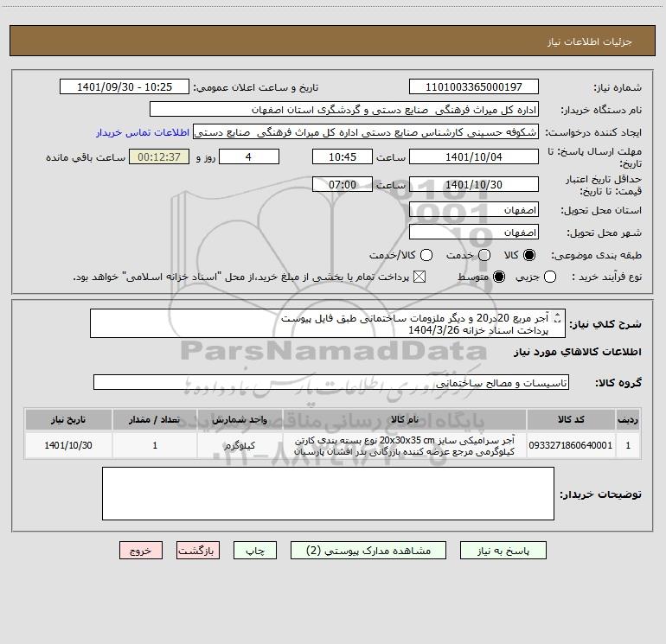This screenshot has height=644, width=666.
Task: Click the واحد شمارش column header
Action: point(240,420)
